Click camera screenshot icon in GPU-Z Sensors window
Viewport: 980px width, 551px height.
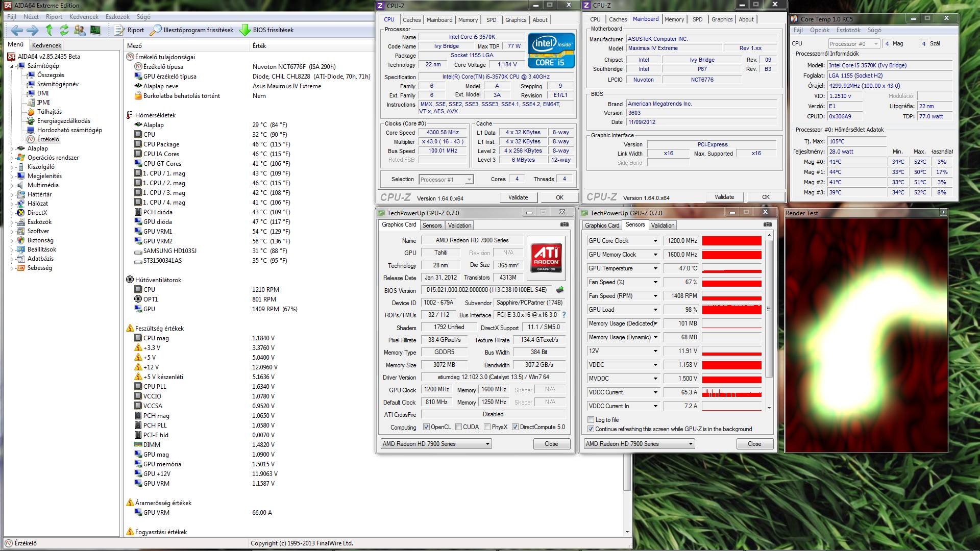[767, 224]
